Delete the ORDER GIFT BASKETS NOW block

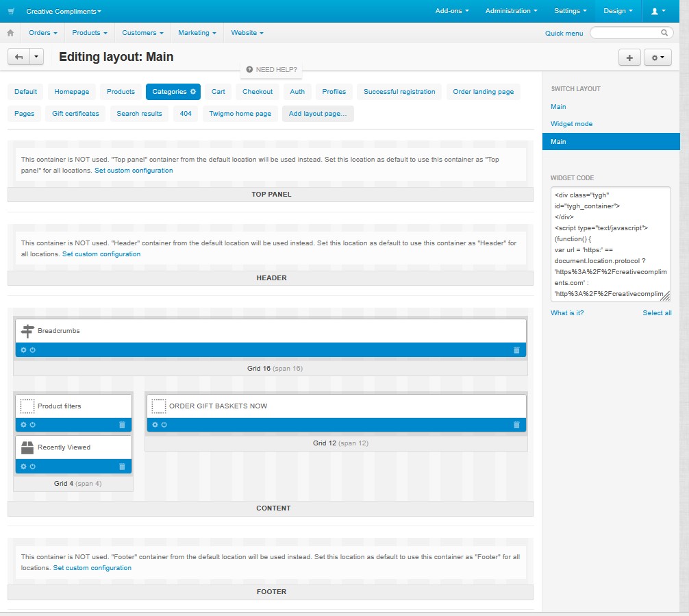click(x=516, y=425)
